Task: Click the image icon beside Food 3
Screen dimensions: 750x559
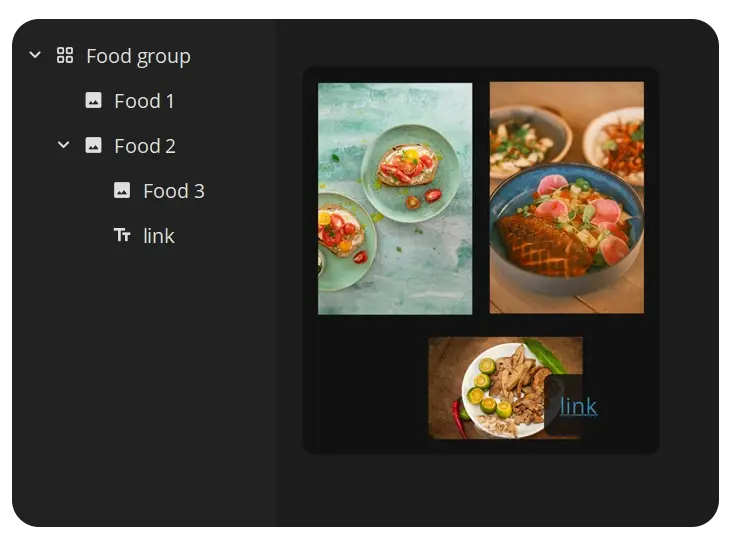Action: [x=122, y=191]
